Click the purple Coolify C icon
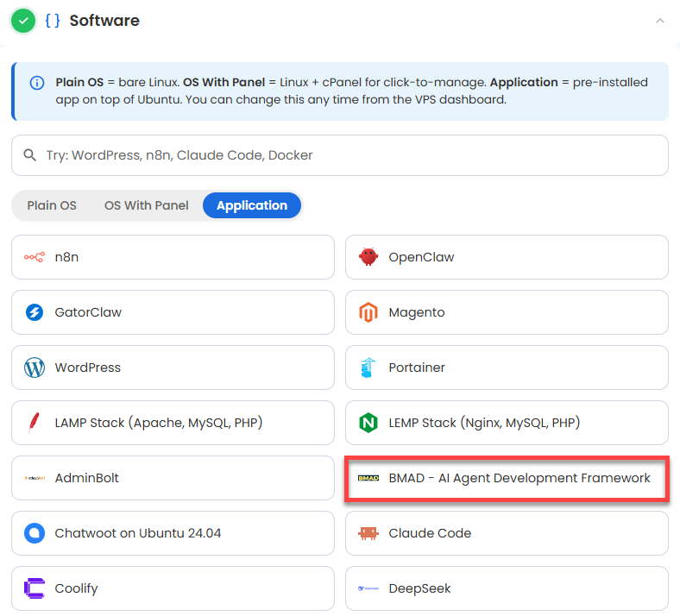 pos(35,588)
